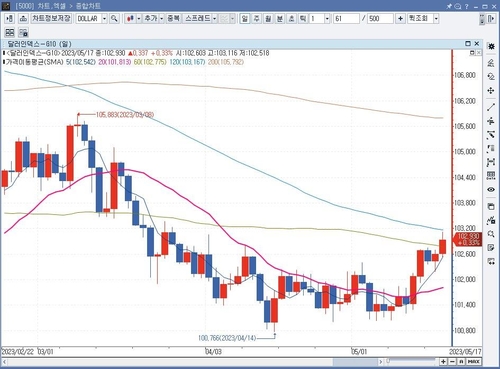
Task: Open the DATA grid view icon
Action: [x=491, y=176]
